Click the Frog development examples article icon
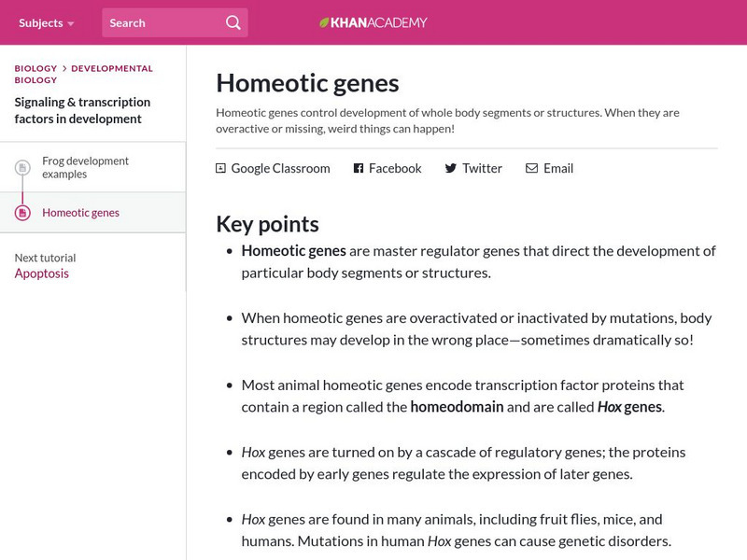Screen dimensions: 747x560 pyautogui.click(x=22, y=168)
